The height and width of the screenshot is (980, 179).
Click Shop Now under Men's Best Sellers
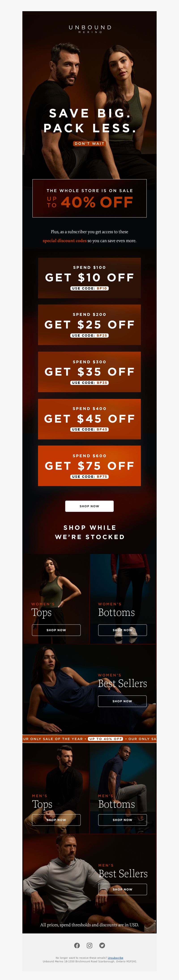click(122, 890)
